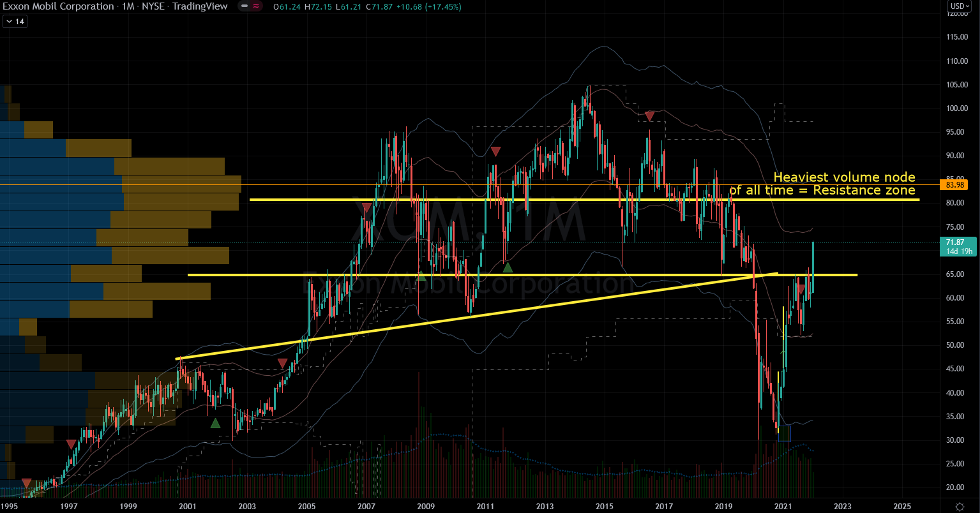Click the 2009 time axis label
The image size is (980, 513).
click(x=426, y=506)
